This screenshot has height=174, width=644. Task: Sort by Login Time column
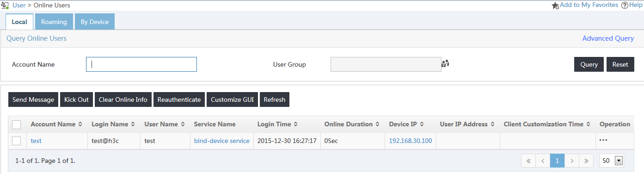277,124
